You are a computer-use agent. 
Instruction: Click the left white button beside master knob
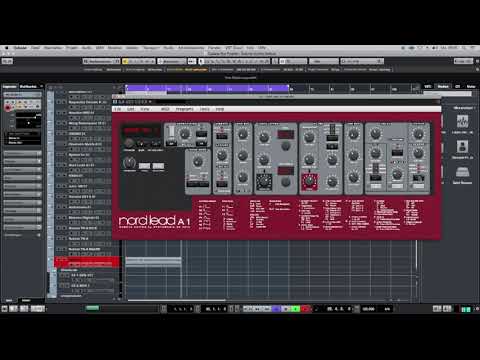click(x=144, y=166)
